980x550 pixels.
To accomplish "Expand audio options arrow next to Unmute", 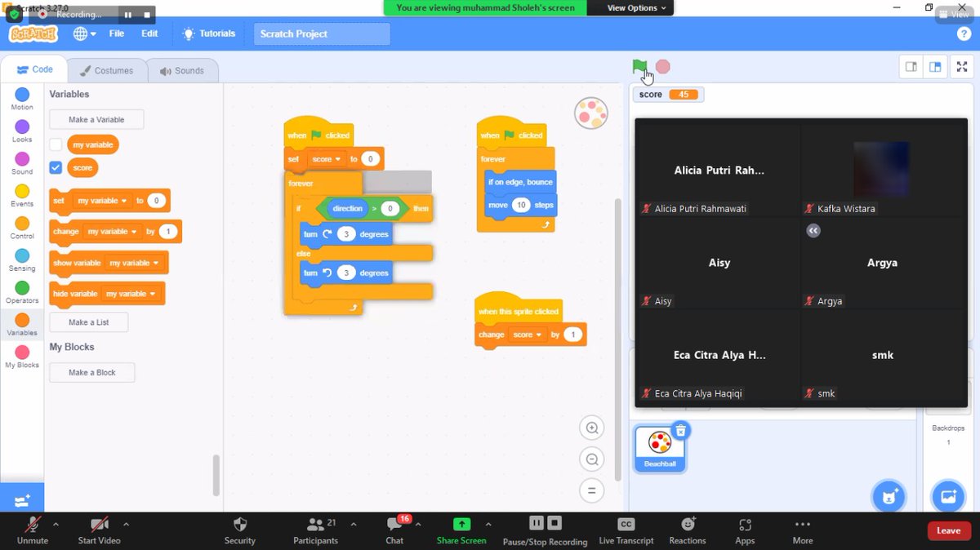I will pos(56,524).
